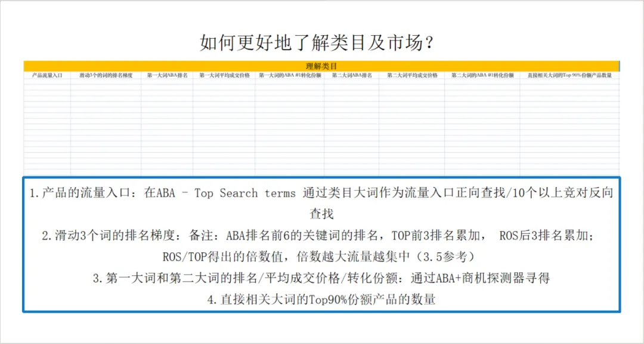The width and height of the screenshot is (644, 344).
Task: Select the 理解类目 yellow header bar
Action: pos(321,66)
